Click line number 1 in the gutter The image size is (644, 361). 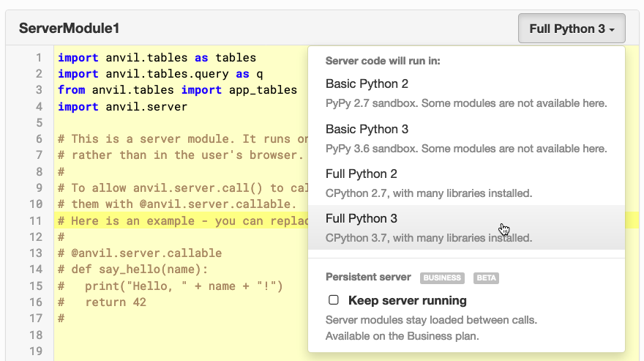coord(38,57)
